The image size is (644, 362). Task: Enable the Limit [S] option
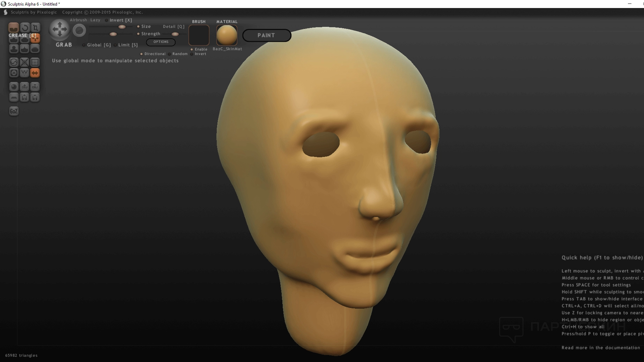(115, 45)
